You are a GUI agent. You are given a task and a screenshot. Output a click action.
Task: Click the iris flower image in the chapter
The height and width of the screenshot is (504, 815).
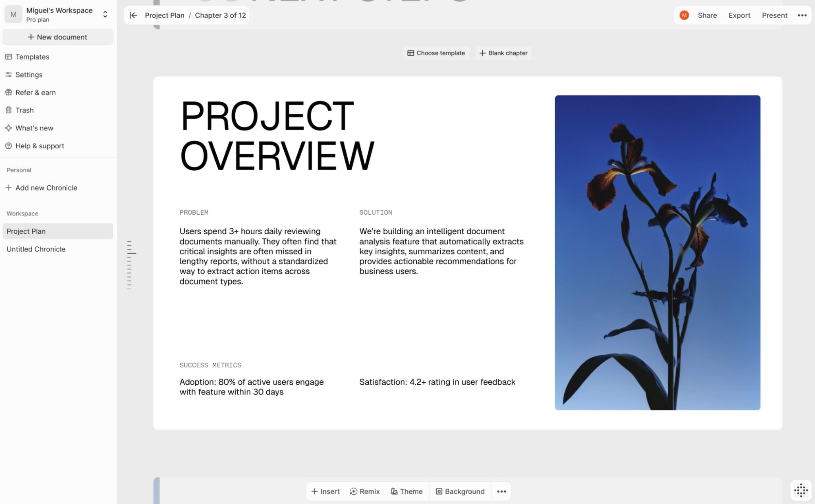click(657, 252)
